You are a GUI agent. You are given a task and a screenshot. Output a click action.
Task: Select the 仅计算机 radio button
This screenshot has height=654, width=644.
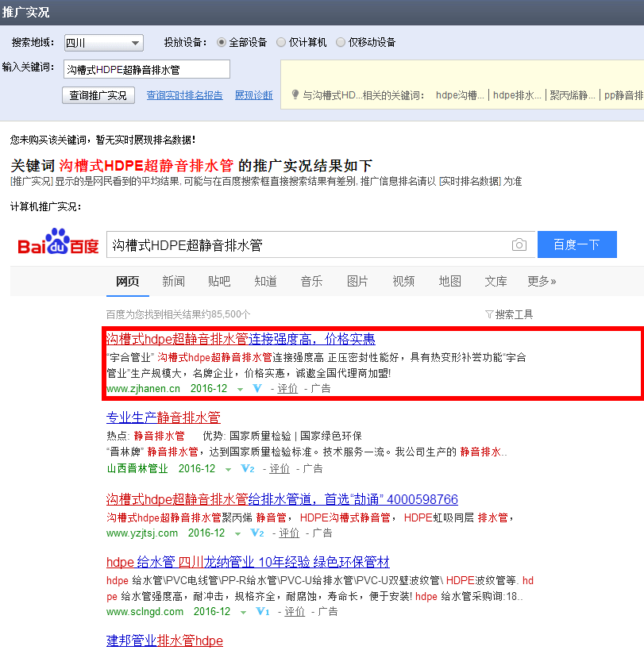coord(281,42)
